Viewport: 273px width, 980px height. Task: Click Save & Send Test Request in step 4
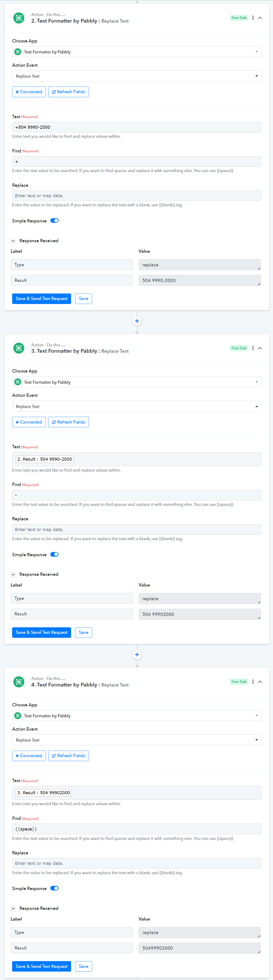pos(41,966)
